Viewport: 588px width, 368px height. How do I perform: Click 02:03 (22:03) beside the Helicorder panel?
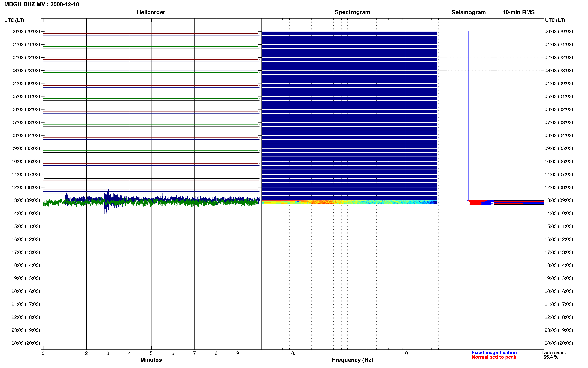click(26, 57)
